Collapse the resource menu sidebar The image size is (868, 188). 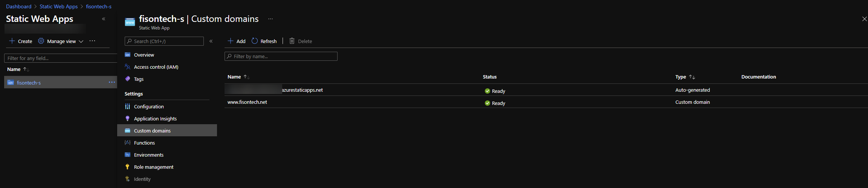(211, 41)
